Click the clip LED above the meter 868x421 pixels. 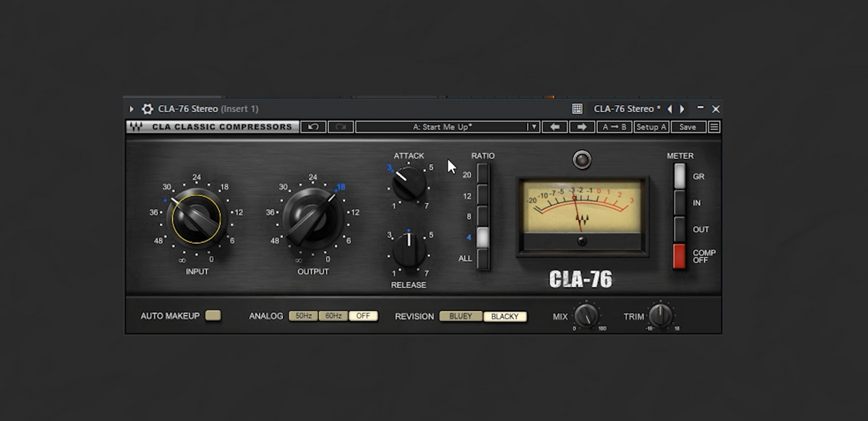pyautogui.click(x=582, y=159)
